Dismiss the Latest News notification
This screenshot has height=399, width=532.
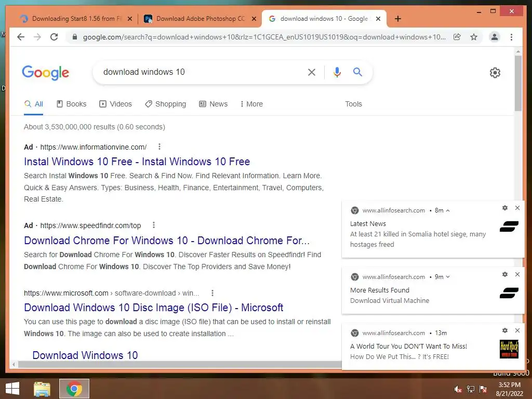point(517,208)
